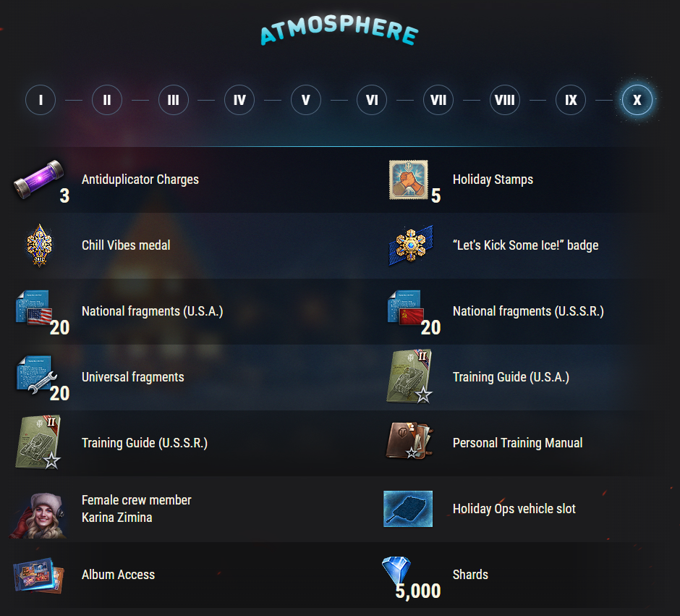Screen dimensions: 680x616
Task: Select Atmosphere level VIII
Action: click(505, 100)
